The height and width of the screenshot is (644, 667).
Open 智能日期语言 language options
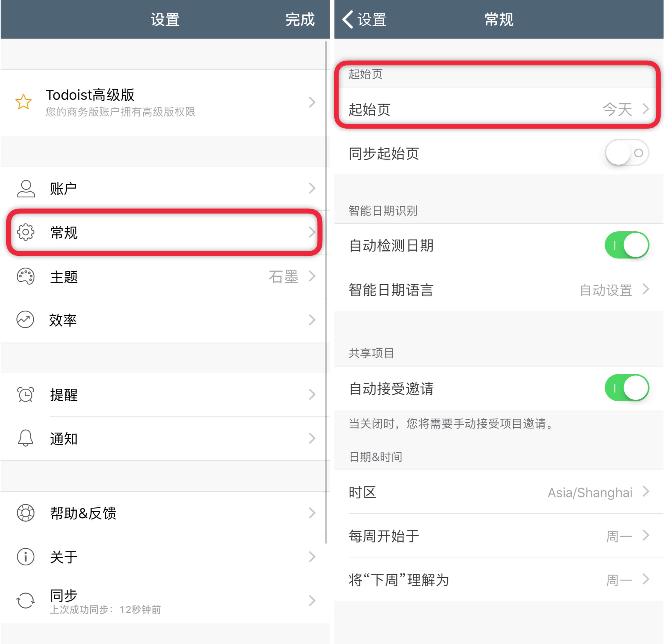(499, 290)
